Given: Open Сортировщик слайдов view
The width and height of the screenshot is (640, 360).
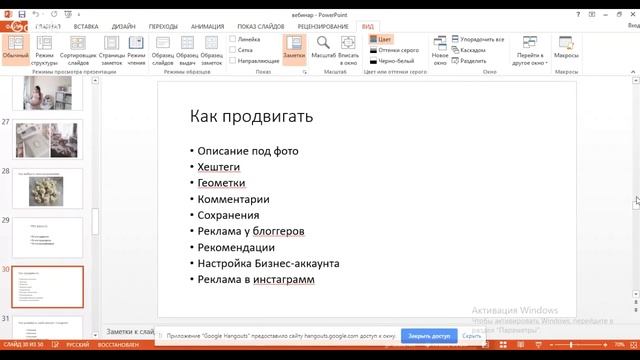Looking at the screenshot, I should [78, 51].
